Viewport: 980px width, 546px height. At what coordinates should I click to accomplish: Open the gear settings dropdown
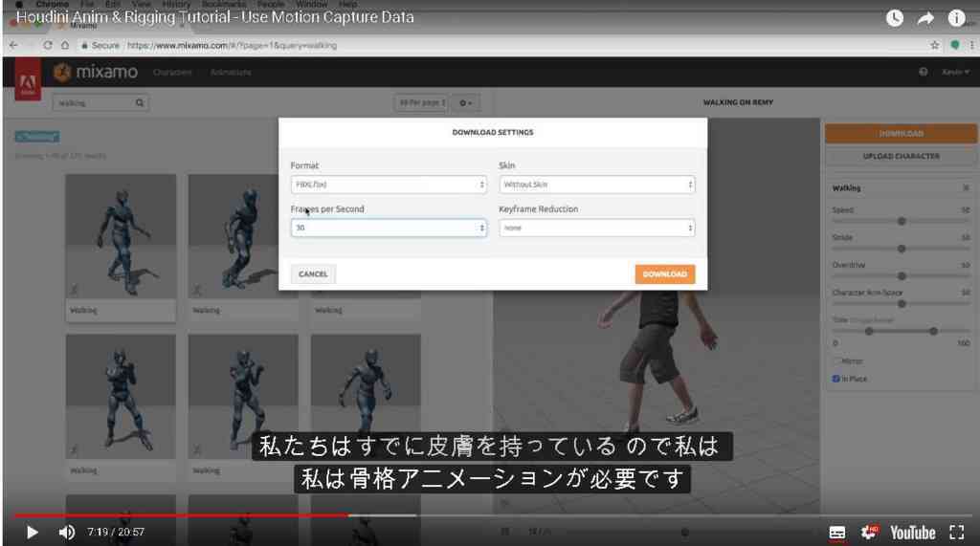click(466, 103)
